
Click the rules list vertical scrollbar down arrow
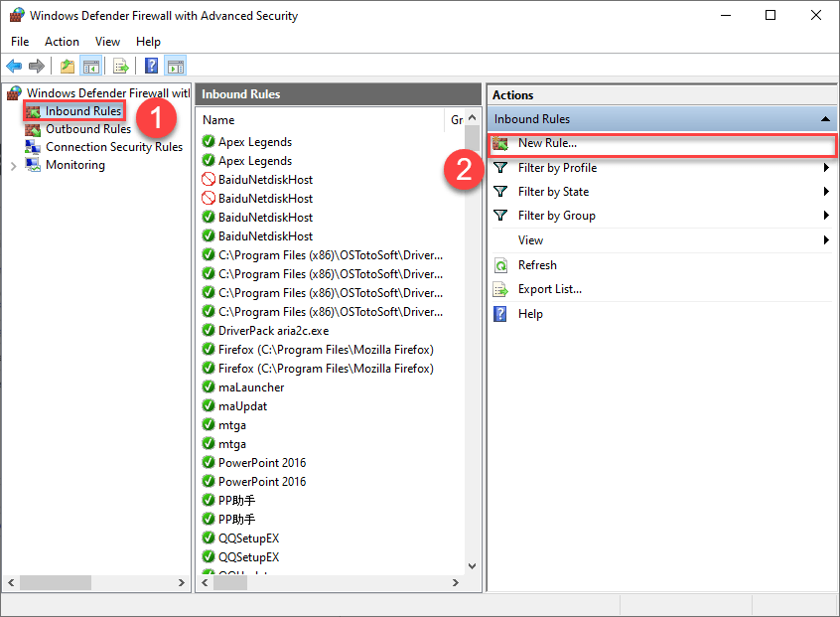[x=472, y=566]
